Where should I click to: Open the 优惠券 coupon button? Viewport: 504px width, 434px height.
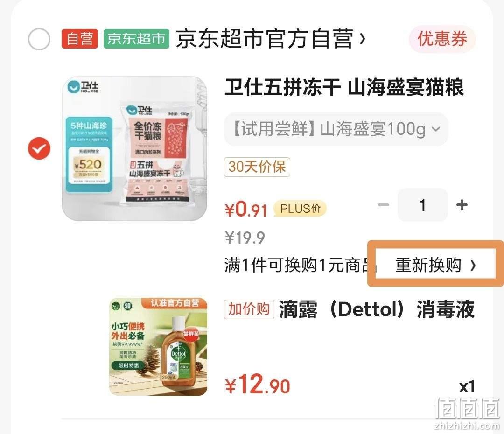pos(442,39)
